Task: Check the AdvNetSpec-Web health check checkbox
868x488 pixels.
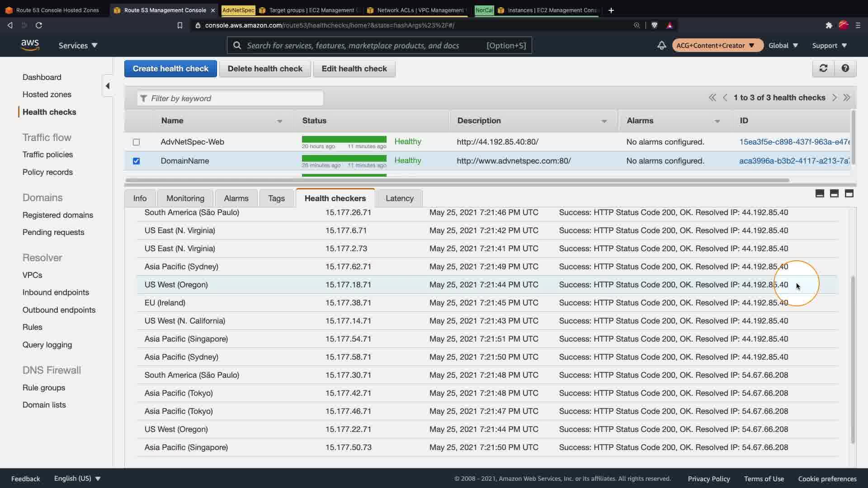Action: click(x=136, y=142)
